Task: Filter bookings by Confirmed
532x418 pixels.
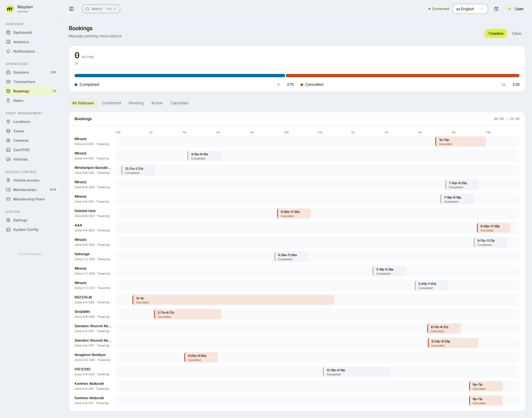Action: (x=111, y=103)
